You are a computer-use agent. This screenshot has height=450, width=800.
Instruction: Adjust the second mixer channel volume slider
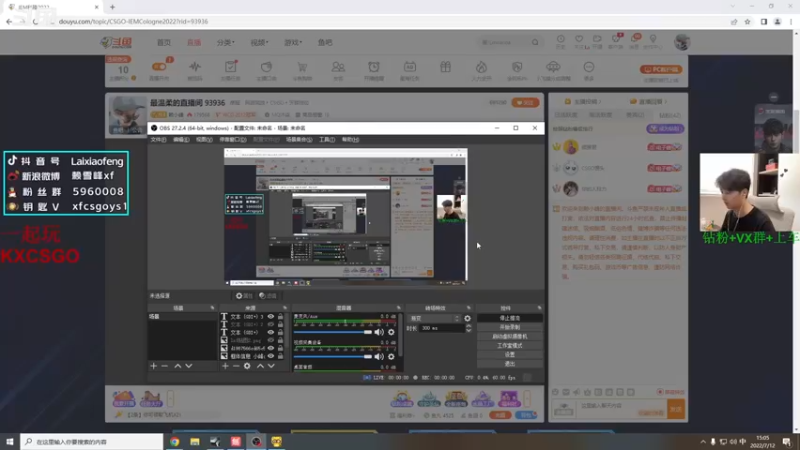point(333,357)
